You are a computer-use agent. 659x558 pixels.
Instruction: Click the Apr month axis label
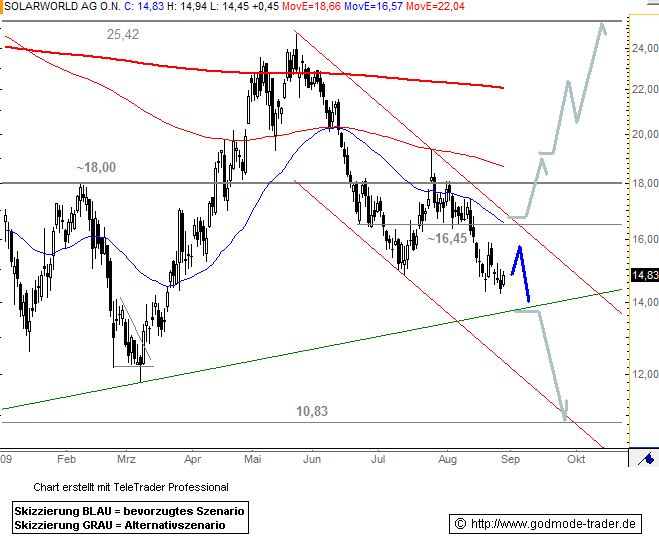coord(192,459)
